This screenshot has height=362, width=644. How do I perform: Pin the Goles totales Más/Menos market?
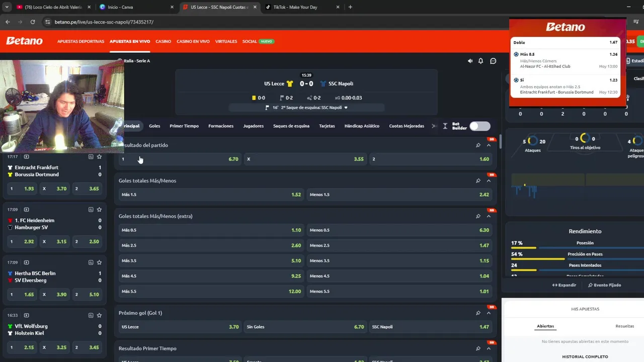(x=478, y=180)
